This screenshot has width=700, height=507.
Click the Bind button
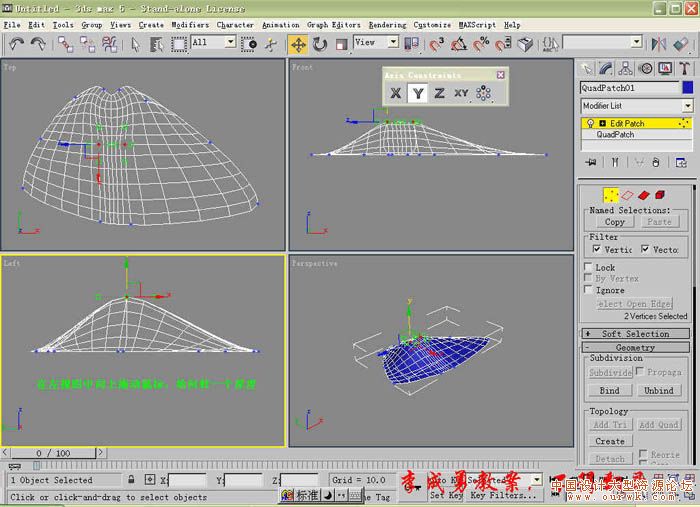point(609,391)
